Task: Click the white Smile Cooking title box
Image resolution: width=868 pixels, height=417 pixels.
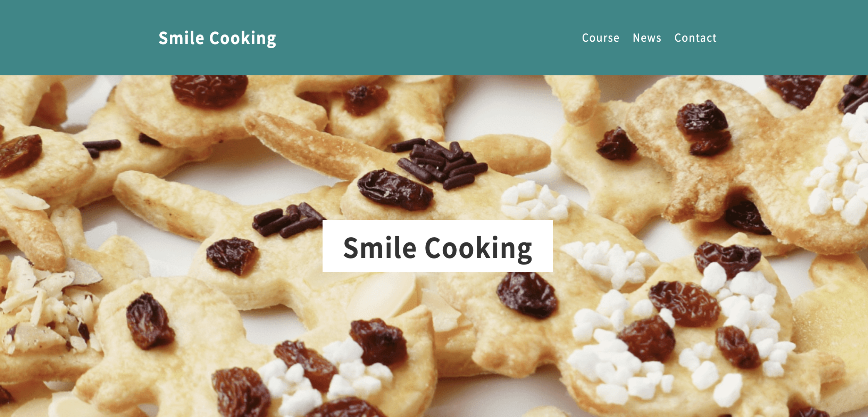Action: (x=437, y=246)
